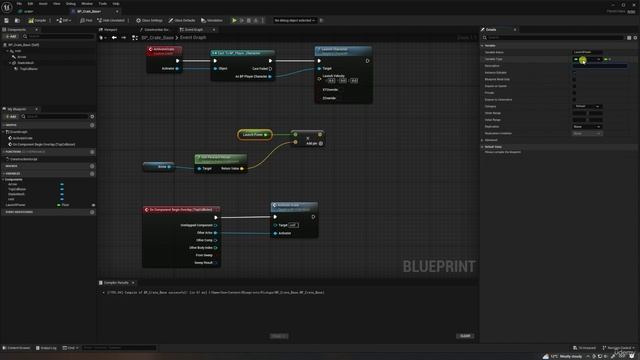Click Add pin on the multiply node
Viewport: 640px width, 360px height.
point(315,144)
